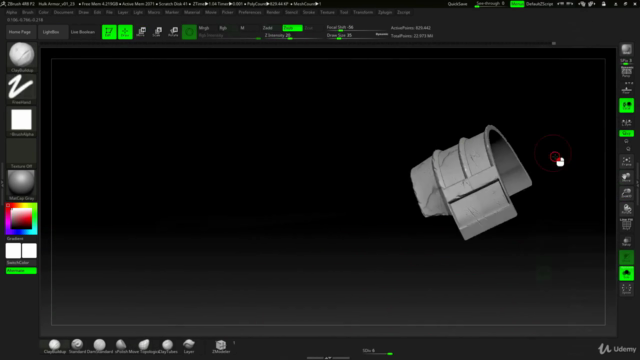Select the ClayTubes brush

pos(167,346)
